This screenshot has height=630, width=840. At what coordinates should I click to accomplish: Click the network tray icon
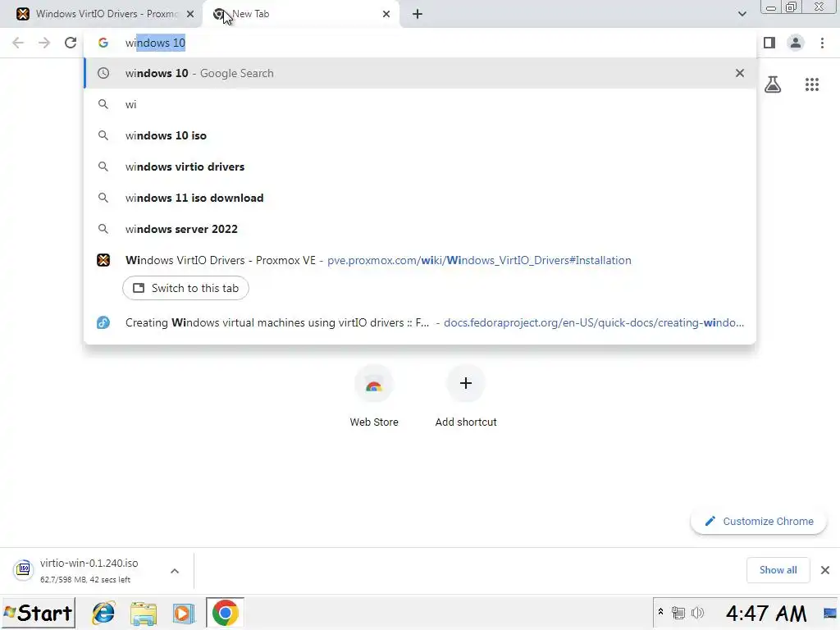(x=678, y=613)
